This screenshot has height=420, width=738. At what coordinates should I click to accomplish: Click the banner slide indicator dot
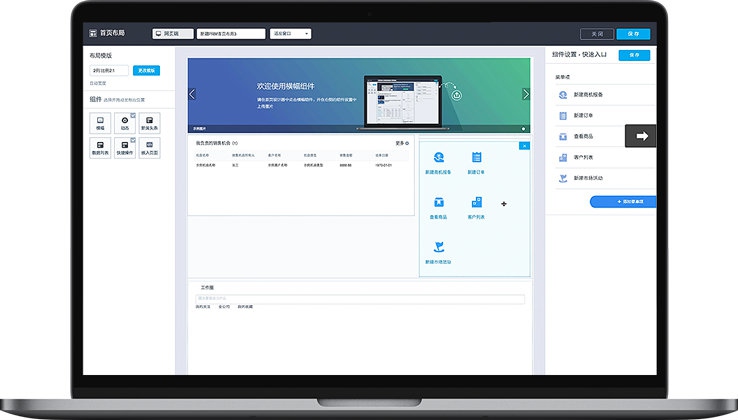(x=523, y=129)
